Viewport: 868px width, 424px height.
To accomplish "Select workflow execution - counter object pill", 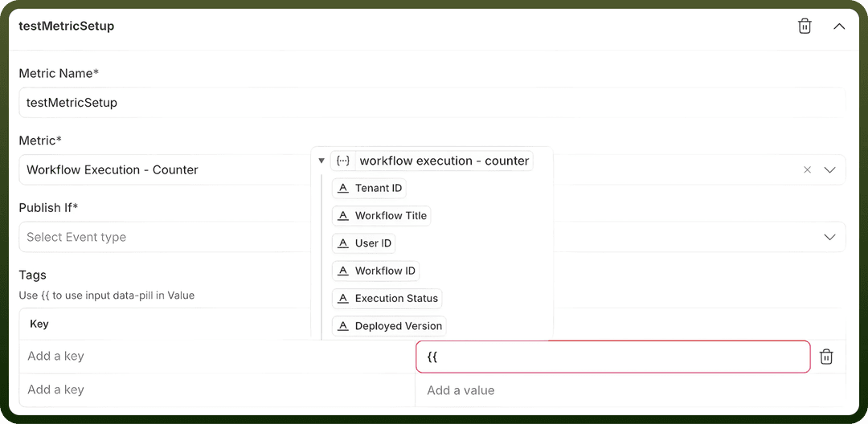I will point(432,161).
